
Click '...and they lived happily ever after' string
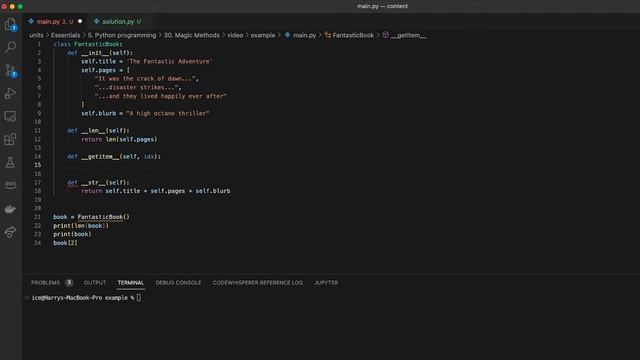click(x=160, y=96)
